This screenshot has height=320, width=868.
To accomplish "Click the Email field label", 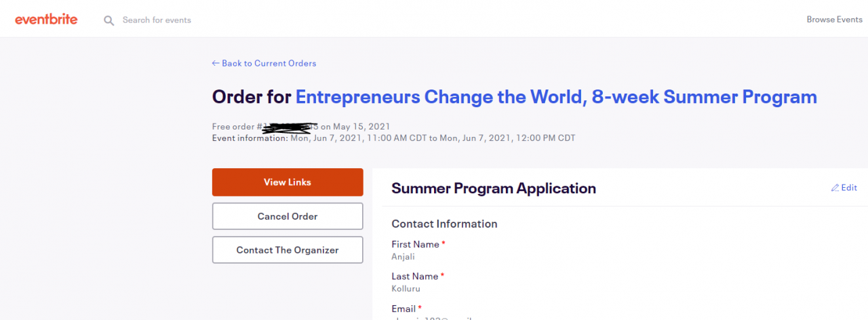I will [x=404, y=308].
